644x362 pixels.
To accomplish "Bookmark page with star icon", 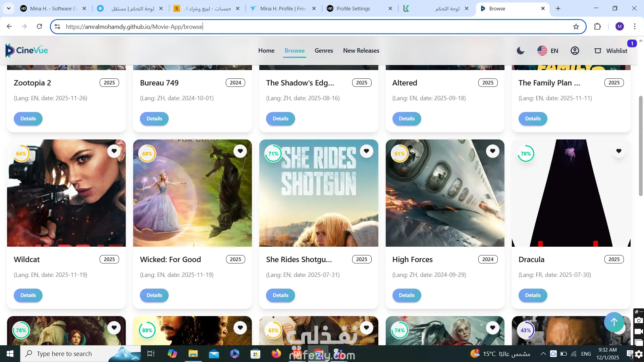I will point(576,26).
